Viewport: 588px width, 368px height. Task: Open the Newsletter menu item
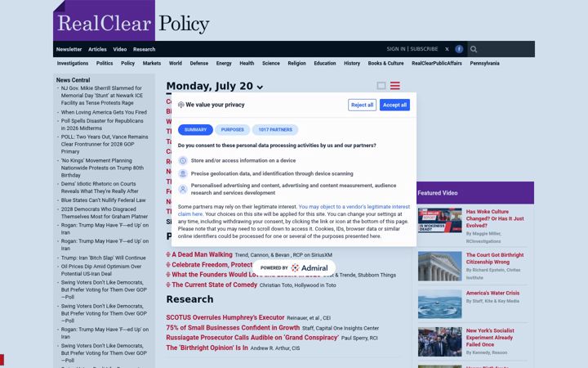coord(69,49)
